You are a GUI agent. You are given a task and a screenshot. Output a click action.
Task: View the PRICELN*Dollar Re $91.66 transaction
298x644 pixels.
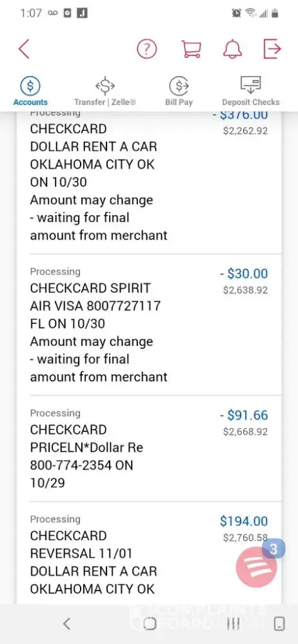click(x=149, y=448)
